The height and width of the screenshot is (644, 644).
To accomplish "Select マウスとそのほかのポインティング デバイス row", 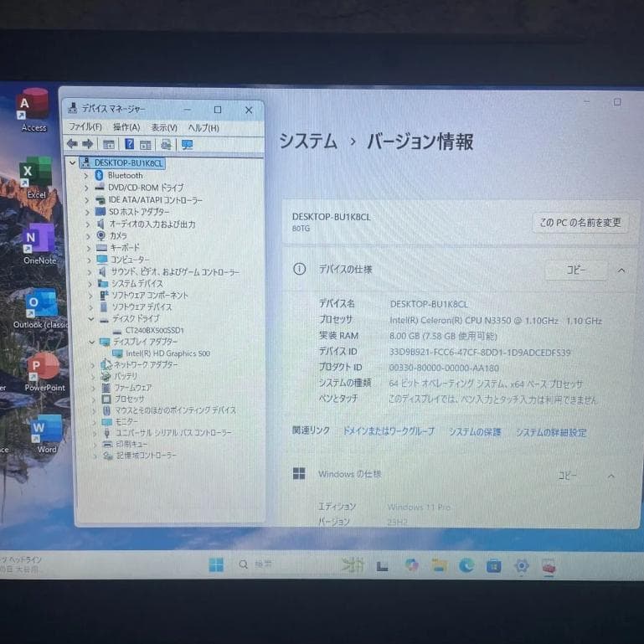I will pyautogui.click(x=175, y=410).
